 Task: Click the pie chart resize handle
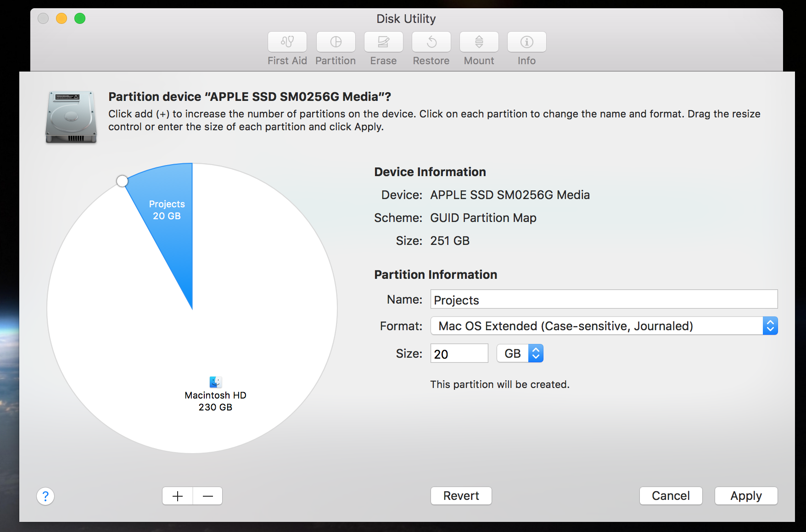[122, 181]
